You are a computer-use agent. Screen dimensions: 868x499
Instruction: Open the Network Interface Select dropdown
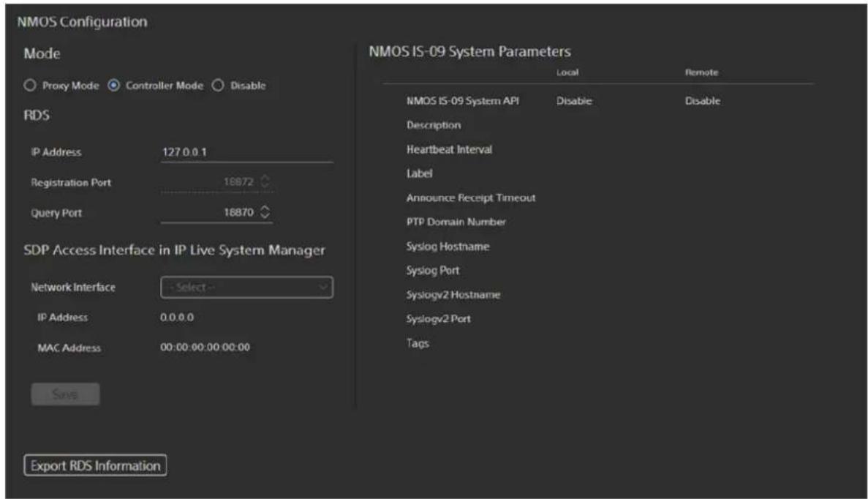[247, 288]
